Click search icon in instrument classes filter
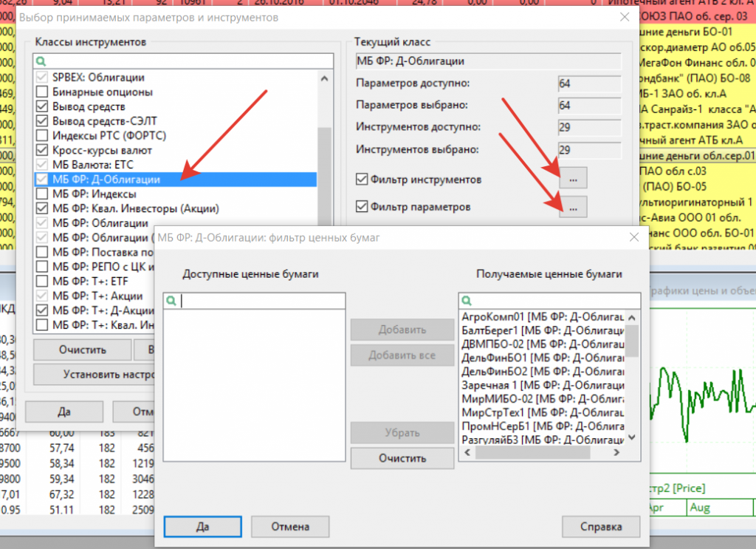The height and width of the screenshot is (549, 756). coord(41,62)
